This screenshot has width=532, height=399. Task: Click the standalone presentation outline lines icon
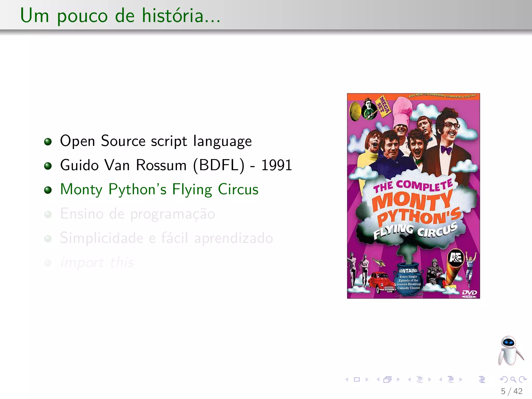pos(482,380)
